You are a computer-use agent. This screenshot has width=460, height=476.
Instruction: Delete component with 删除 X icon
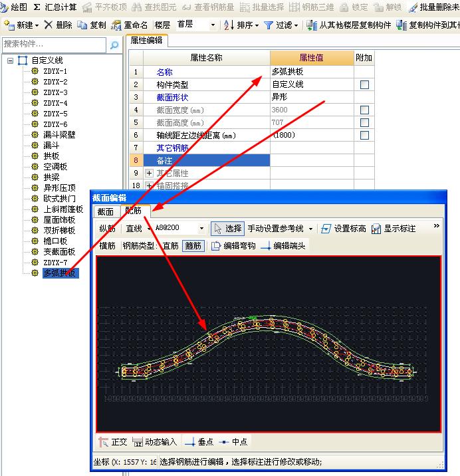49,25
